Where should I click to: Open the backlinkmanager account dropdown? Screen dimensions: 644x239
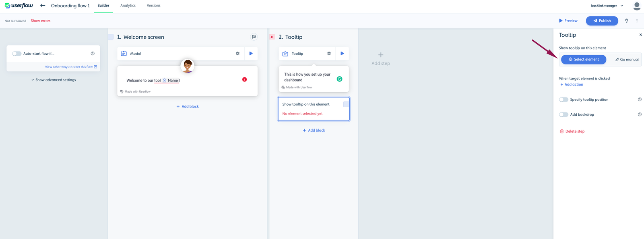pos(607,6)
